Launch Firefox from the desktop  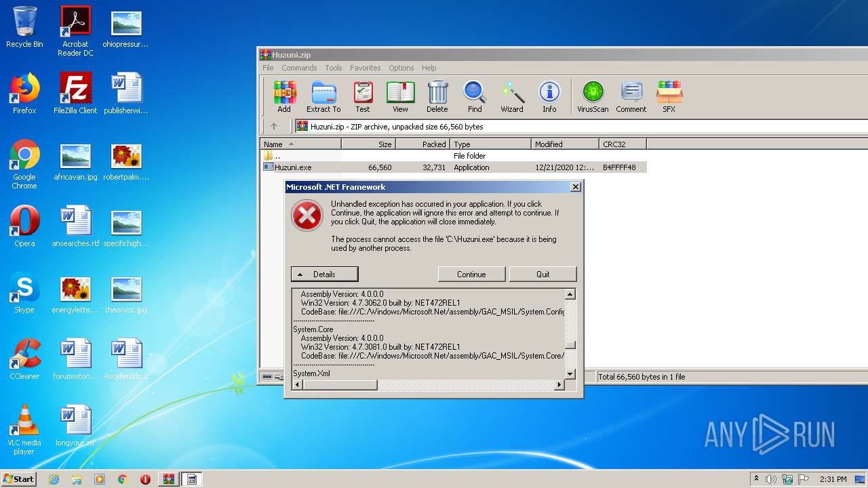pos(24,94)
